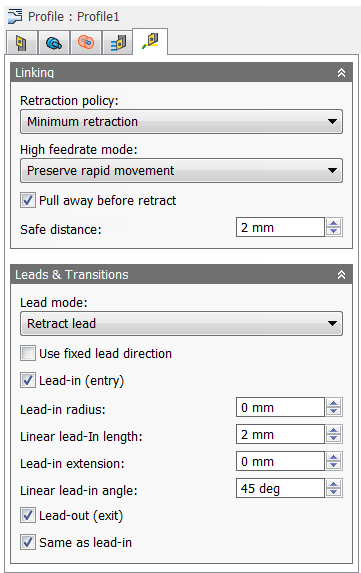Screen dimensions: 361x573
Task: Click the Safe distance input field
Action: tap(280, 227)
